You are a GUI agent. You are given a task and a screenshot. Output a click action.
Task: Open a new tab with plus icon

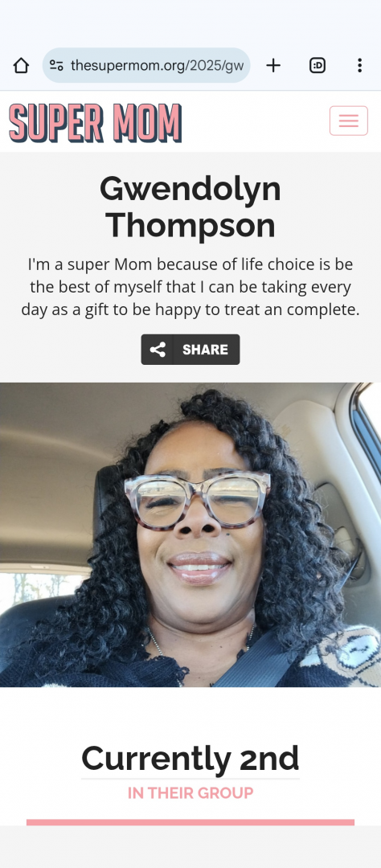point(273,65)
